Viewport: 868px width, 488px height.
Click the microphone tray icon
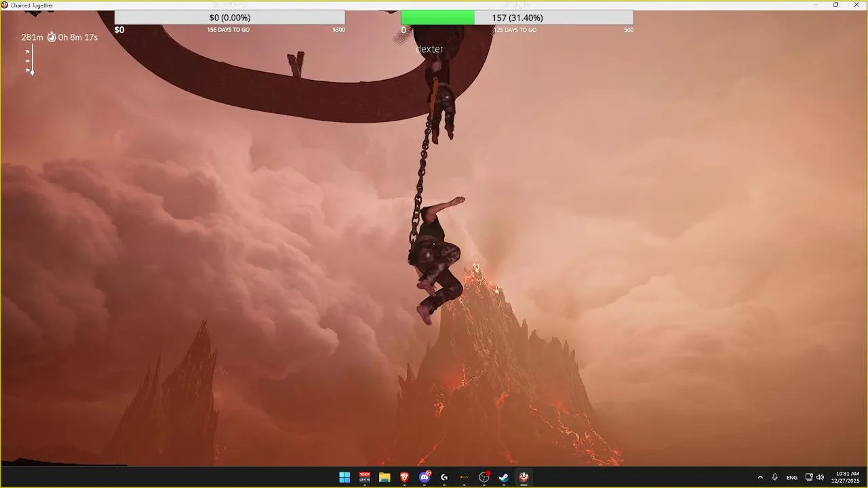(775, 477)
